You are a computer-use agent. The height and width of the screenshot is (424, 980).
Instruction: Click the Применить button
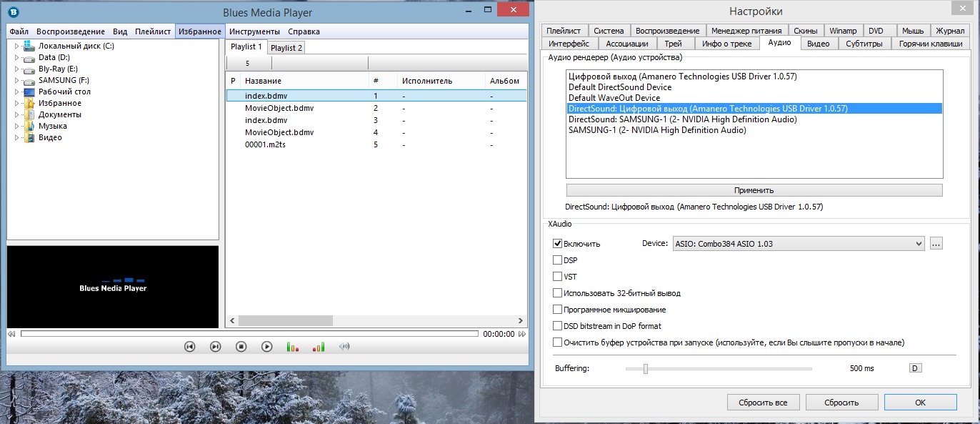pos(754,190)
